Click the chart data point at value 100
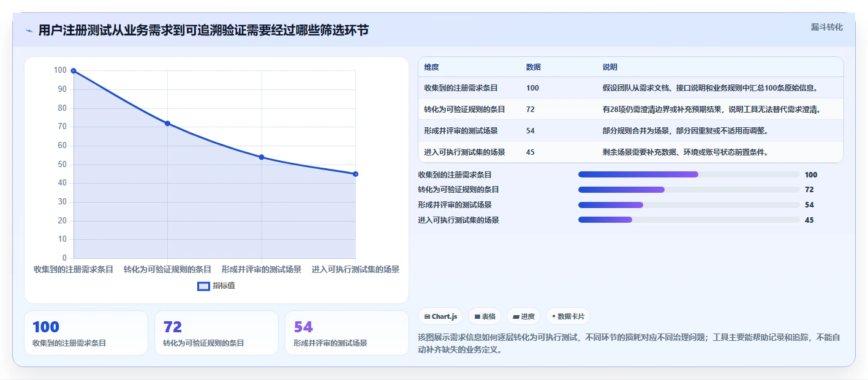Image resolution: width=868 pixels, height=380 pixels. (x=74, y=71)
